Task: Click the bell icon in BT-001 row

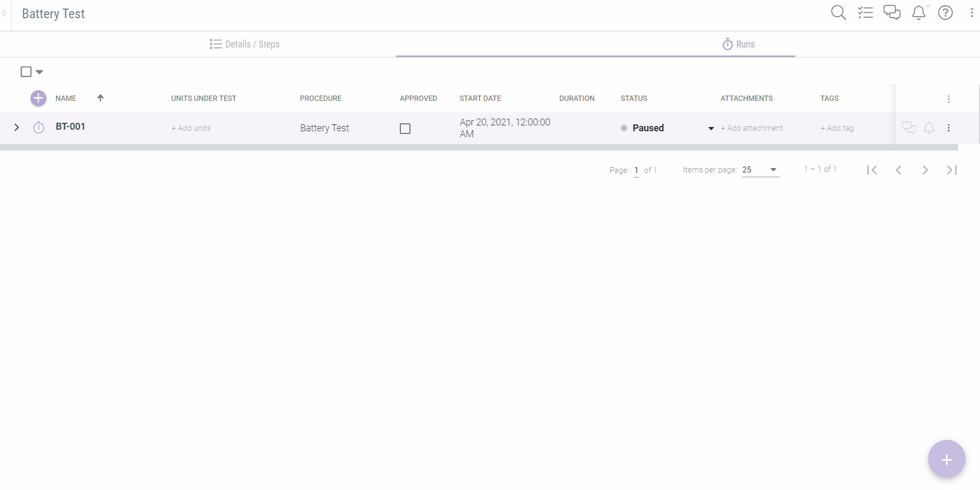Action: click(x=929, y=128)
